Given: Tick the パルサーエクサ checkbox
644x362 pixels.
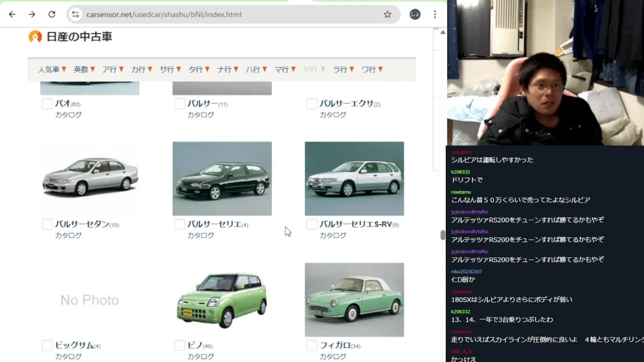Looking at the screenshot, I should click(312, 104).
